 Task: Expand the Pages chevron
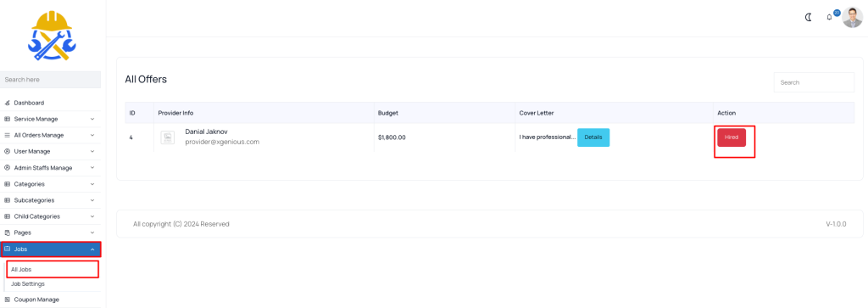click(92, 232)
